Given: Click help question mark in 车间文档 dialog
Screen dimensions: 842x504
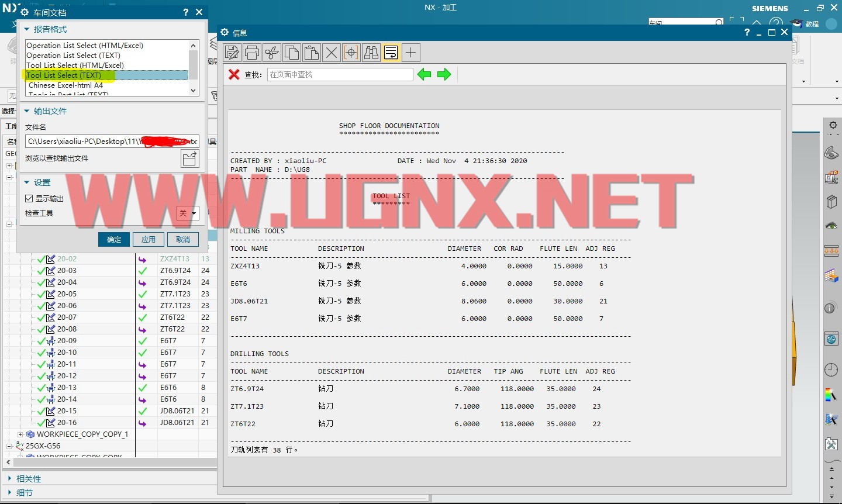Looking at the screenshot, I should [x=186, y=12].
